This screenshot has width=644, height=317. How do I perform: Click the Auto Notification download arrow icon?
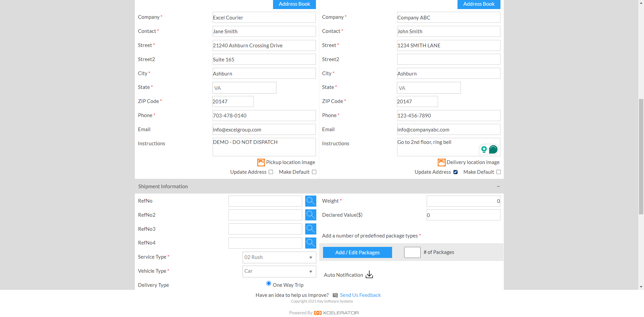tap(369, 275)
